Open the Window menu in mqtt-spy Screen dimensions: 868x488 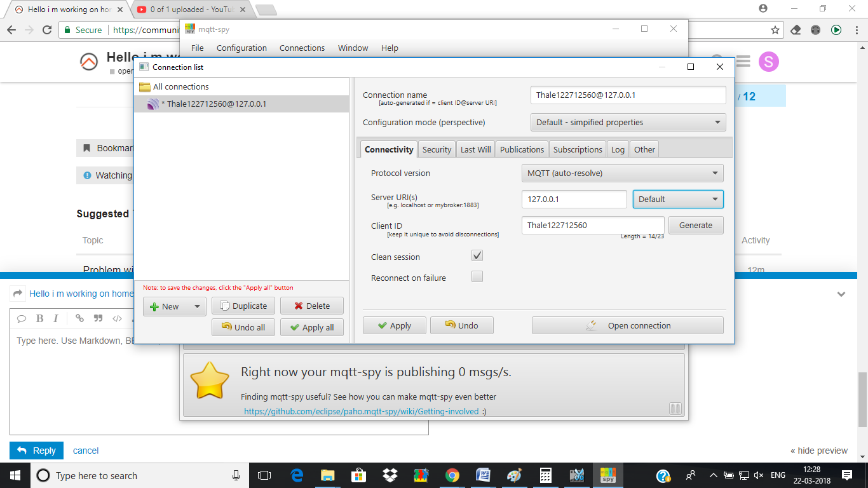[353, 48]
